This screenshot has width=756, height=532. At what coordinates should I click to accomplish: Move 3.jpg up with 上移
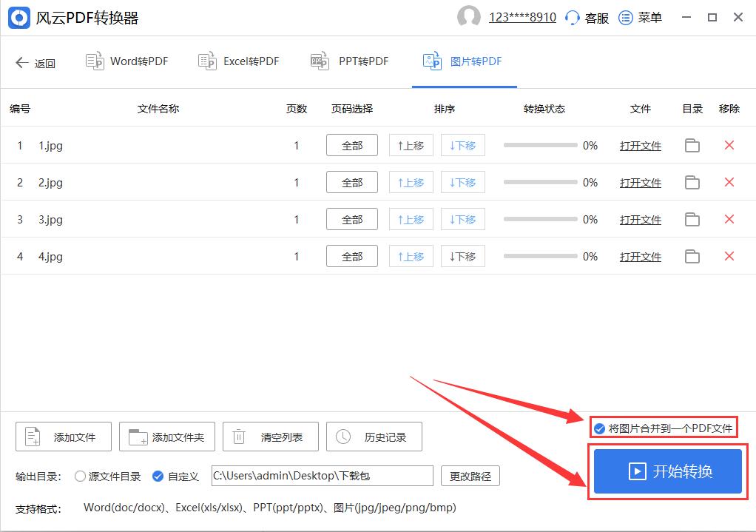point(411,219)
